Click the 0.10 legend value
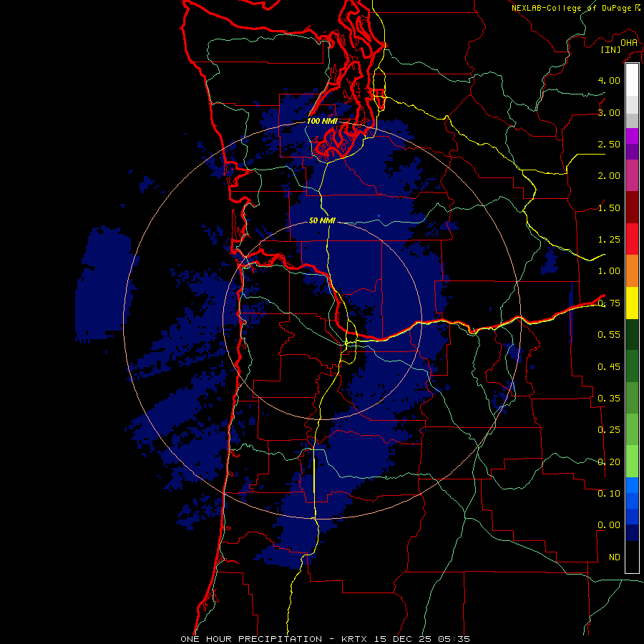 click(x=609, y=494)
